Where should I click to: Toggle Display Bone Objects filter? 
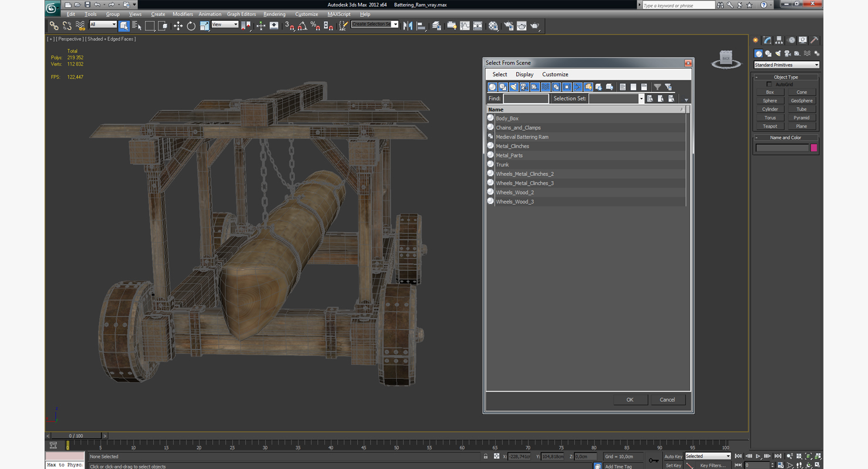[x=577, y=87]
